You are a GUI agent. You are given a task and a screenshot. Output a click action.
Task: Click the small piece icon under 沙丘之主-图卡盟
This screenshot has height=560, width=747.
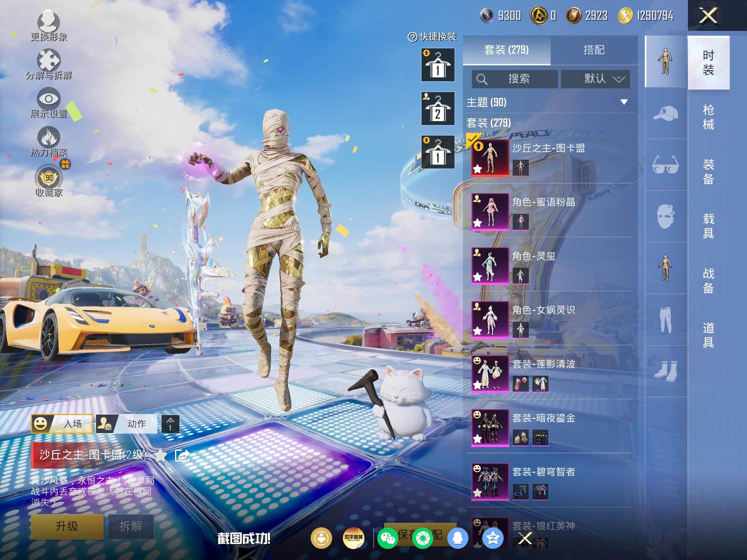(520, 168)
